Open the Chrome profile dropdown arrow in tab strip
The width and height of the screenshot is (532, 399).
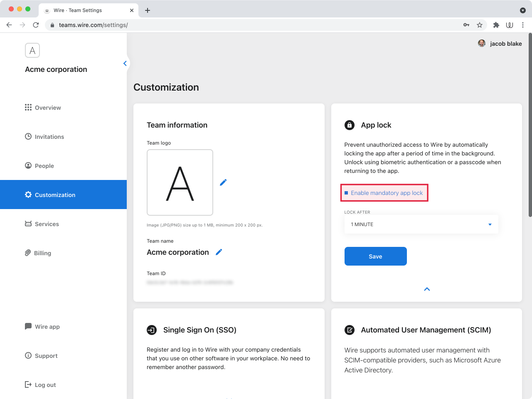point(523,10)
